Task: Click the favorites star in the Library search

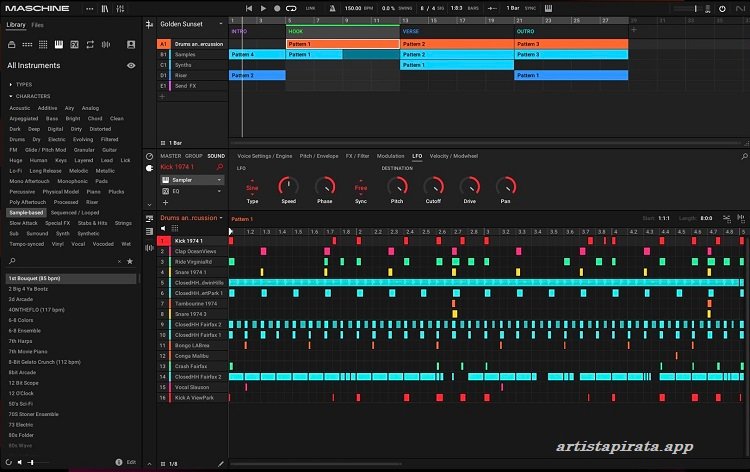Action: [x=130, y=261]
